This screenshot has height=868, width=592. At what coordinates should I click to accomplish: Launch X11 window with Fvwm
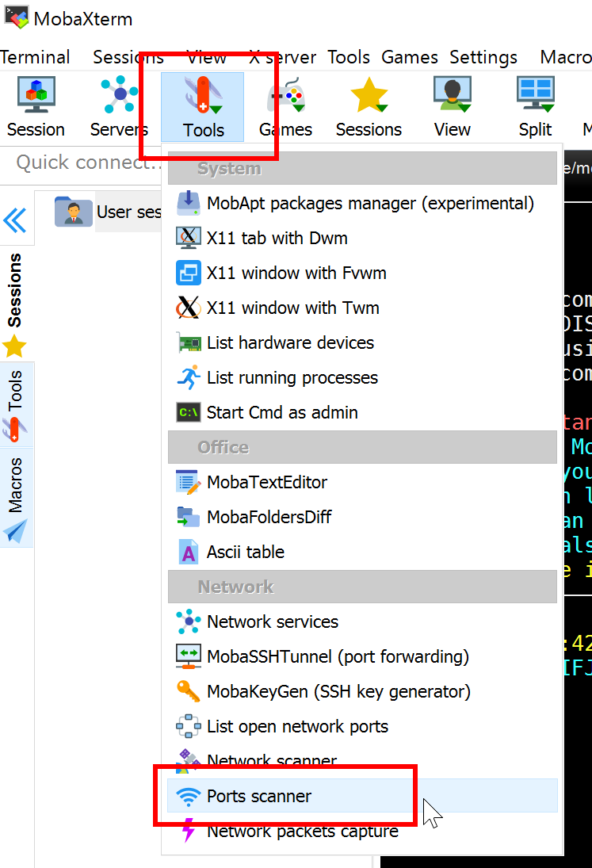(x=362, y=273)
